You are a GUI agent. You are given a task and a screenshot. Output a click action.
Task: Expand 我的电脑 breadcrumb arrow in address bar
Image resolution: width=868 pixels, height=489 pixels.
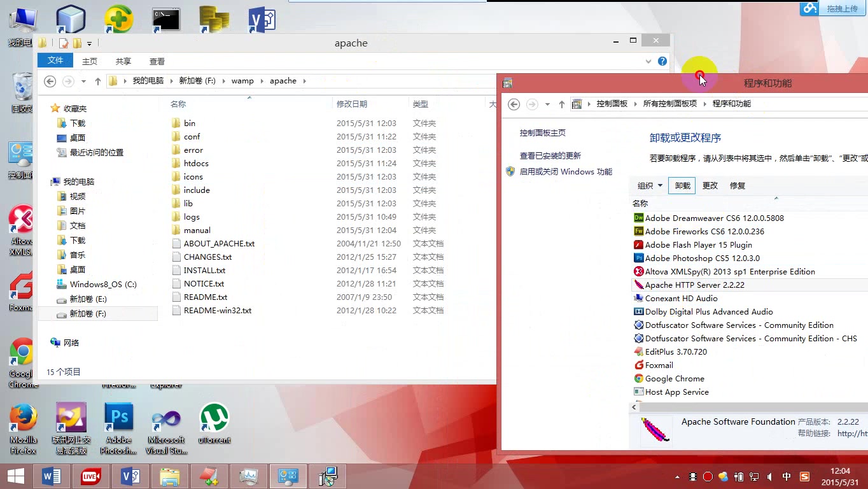tap(171, 81)
